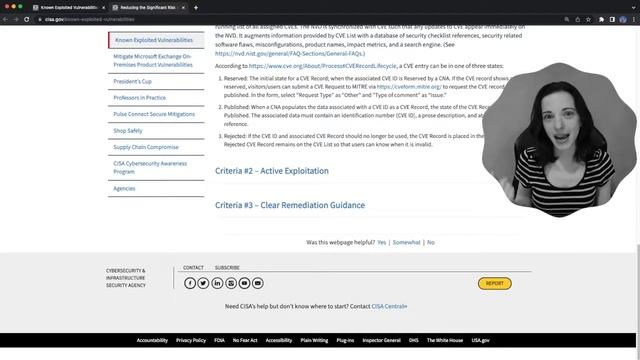
Task: Bookmark this page with the star icon
Action: [x=588, y=19]
